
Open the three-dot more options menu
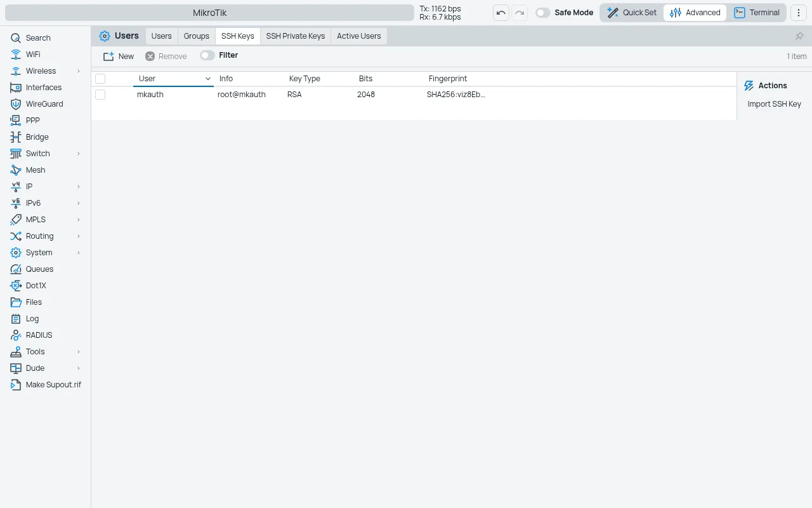pyautogui.click(x=798, y=13)
